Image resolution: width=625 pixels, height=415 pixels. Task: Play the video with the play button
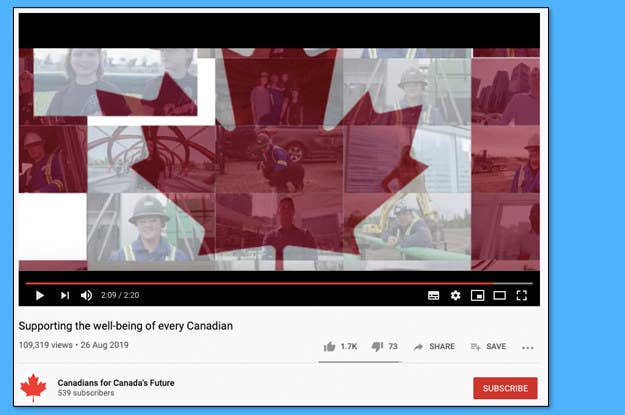pyautogui.click(x=39, y=295)
